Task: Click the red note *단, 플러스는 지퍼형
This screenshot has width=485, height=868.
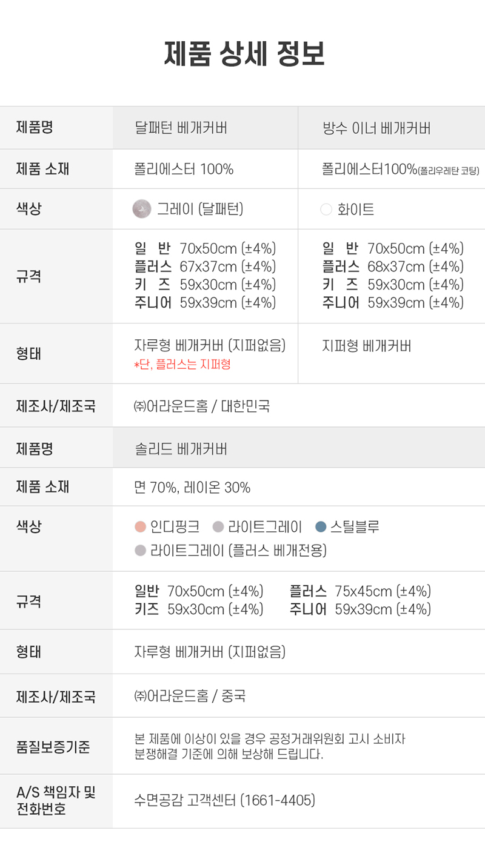Action: pos(182,364)
